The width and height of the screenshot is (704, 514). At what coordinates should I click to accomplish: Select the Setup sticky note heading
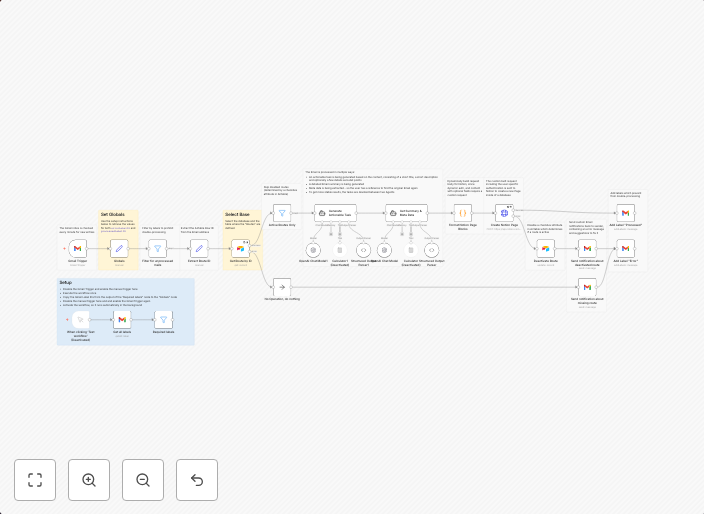tap(66, 282)
